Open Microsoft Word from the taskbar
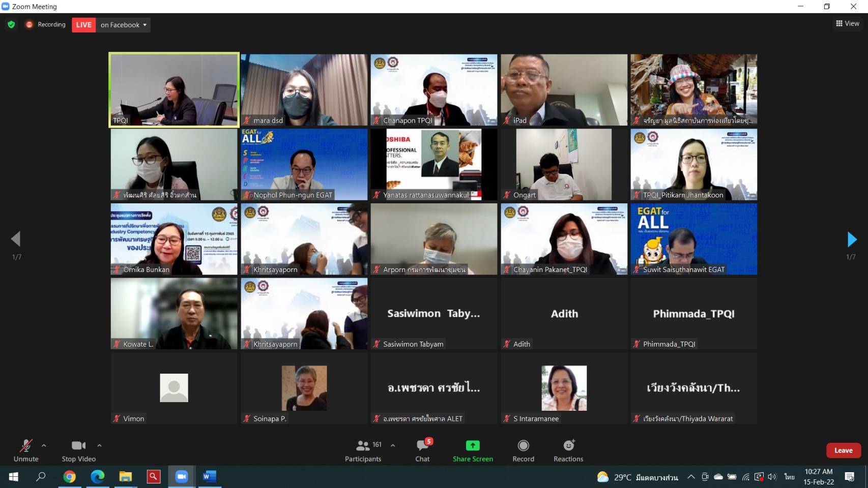The width and height of the screenshot is (868, 488). pyautogui.click(x=209, y=476)
